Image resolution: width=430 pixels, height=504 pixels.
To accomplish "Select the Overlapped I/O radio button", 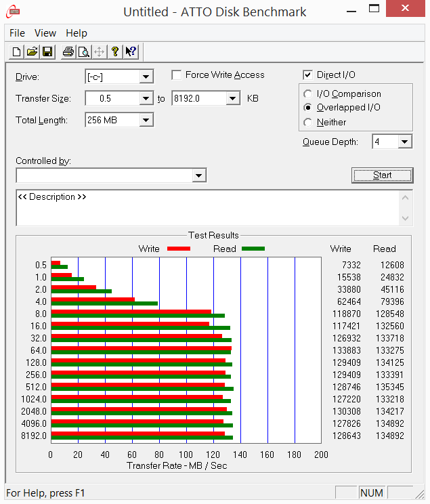I will pos(307,107).
